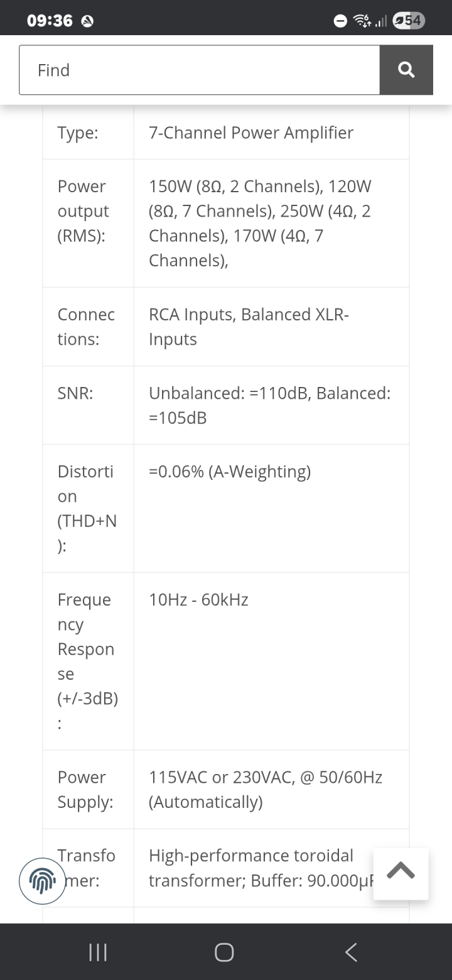Tap the =0.06% distortion value
This screenshot has height=980, width=452.
point(230,472)
